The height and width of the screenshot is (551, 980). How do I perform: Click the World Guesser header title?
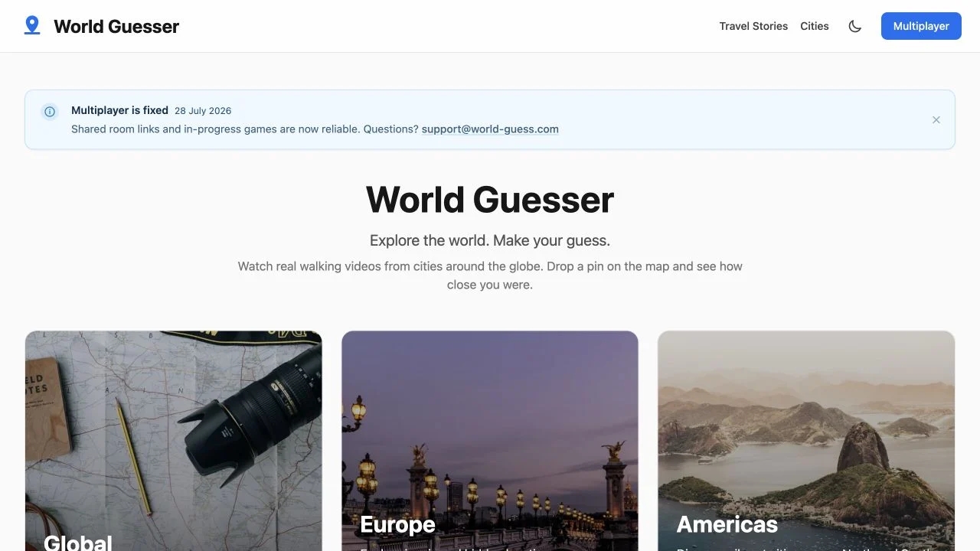(x=116, y=26)
